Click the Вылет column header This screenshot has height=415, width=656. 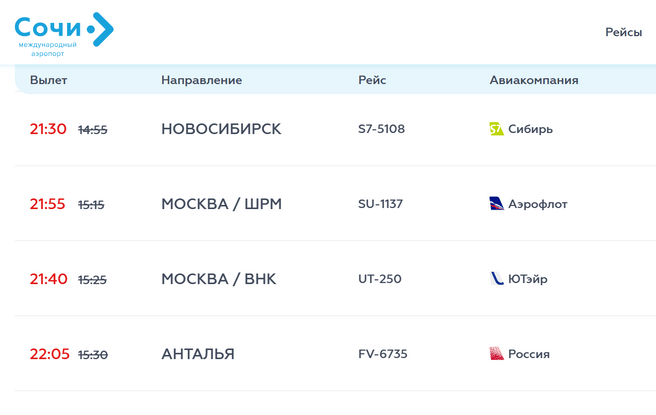click(x=48, y=80)
